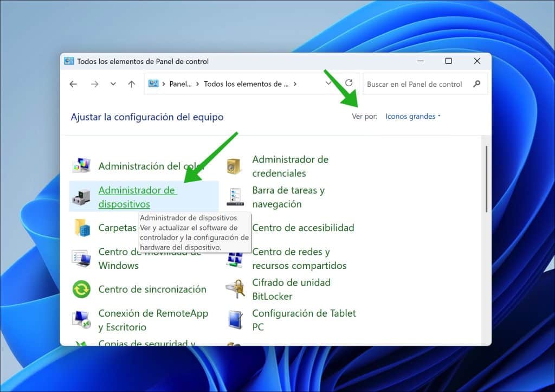Open the Ver por Iconos grandes dropdown

coord(412,117)
